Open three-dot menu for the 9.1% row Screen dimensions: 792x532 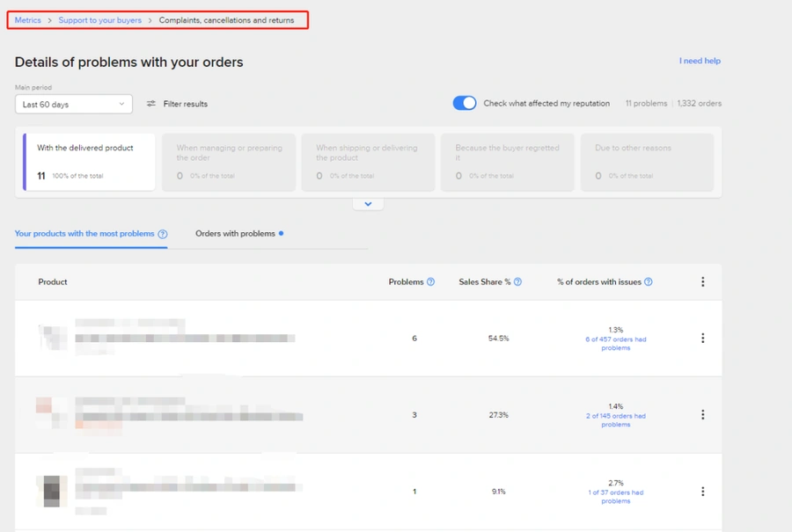click(x=702, y=492)
